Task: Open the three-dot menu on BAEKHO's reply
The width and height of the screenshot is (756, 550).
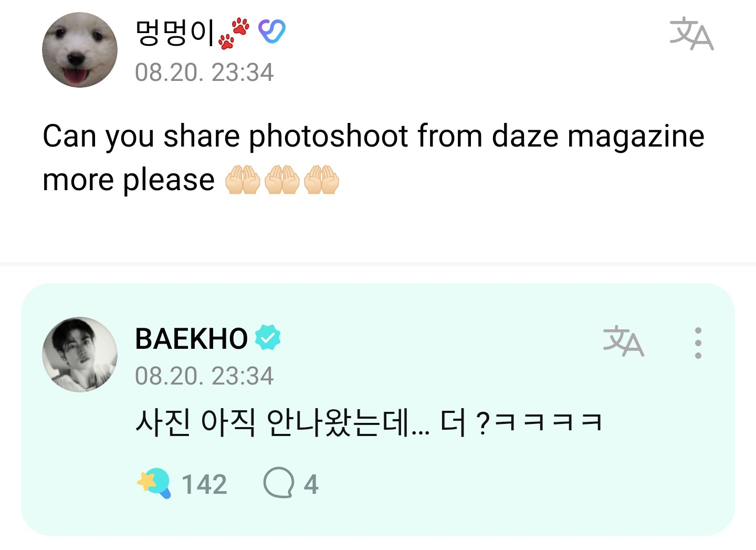Action: (x=698, y=343)
